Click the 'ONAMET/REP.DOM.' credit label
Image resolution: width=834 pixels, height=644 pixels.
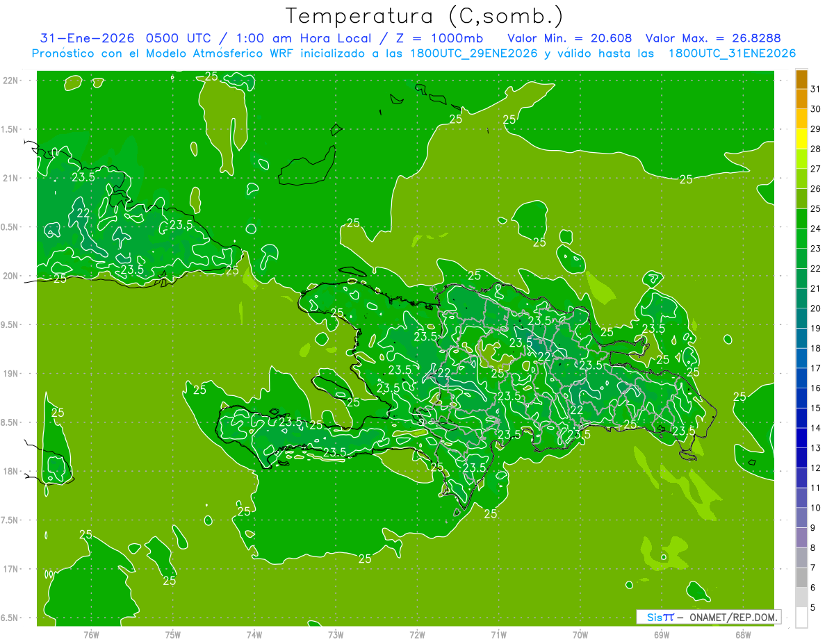[733, 617]
